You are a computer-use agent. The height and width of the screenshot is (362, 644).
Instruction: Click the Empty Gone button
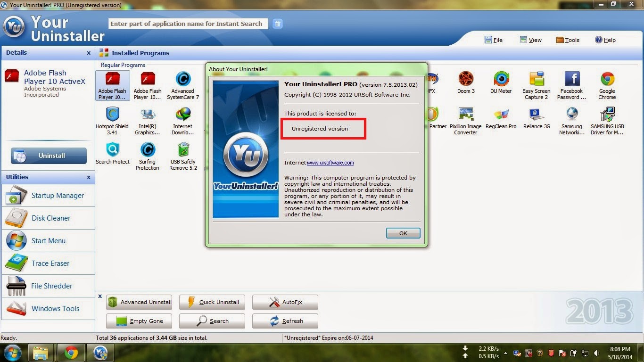pyautogui.click(x=139, y=321)
